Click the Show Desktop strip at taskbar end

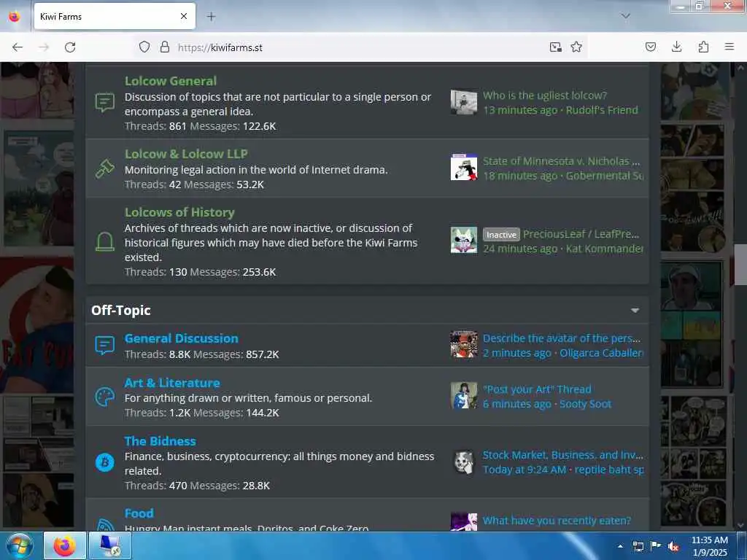pyautogui.click(x=742, y=545)
